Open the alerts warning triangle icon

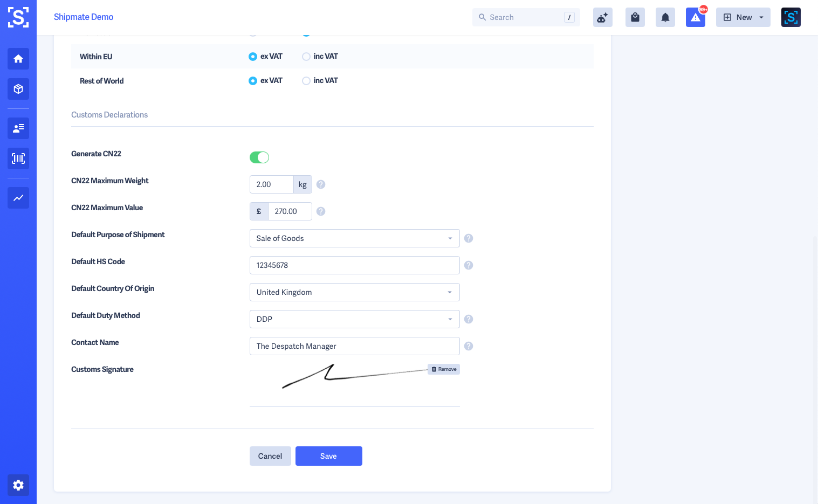click(x=696, y=17)
